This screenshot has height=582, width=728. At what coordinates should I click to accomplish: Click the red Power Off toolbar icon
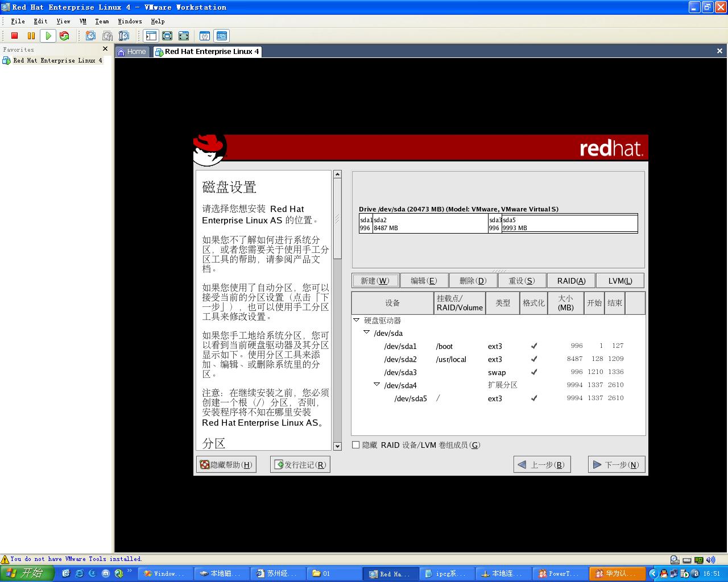(x=15, y=36)
